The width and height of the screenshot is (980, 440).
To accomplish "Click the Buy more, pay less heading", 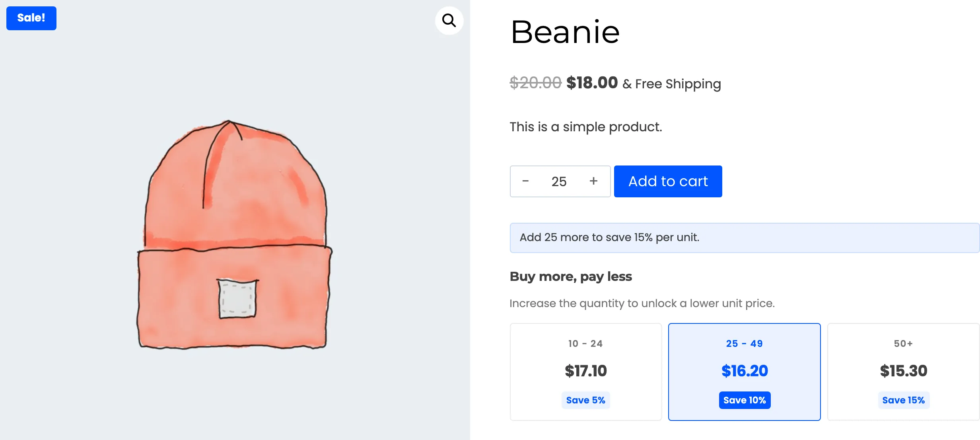I will click(571, 276).
